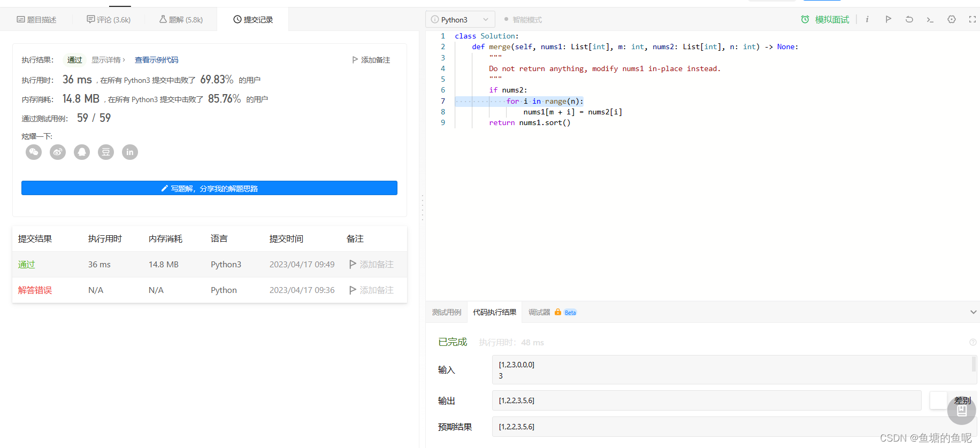Click 模拟面试 mock interview label
Image resolution: width=980 pixels, height=448 pixels.
click(x=832, y=20)
